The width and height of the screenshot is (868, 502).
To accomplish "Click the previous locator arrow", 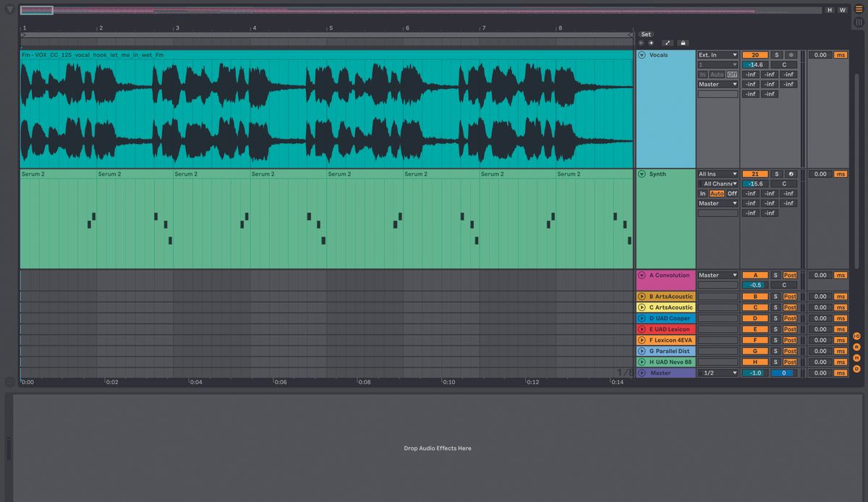I will coord(640,43).
